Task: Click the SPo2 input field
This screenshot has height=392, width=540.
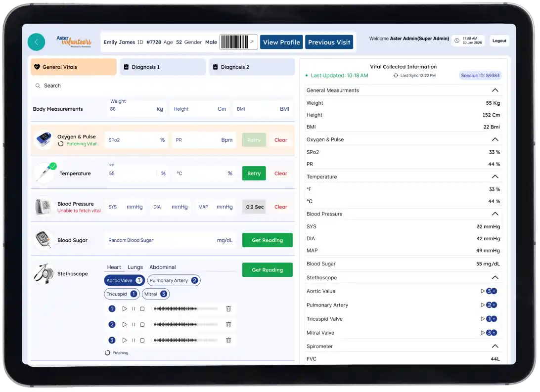Action: tap(136, 140)
